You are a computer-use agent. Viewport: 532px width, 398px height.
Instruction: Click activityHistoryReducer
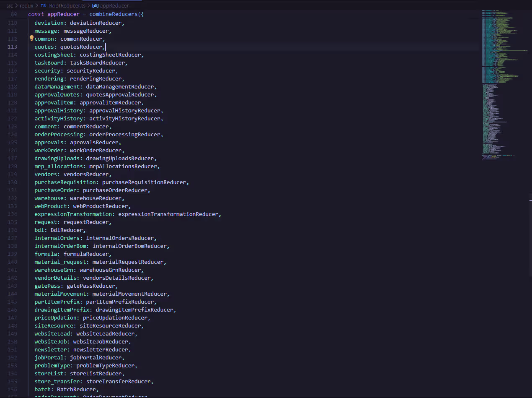coord(125,118)
